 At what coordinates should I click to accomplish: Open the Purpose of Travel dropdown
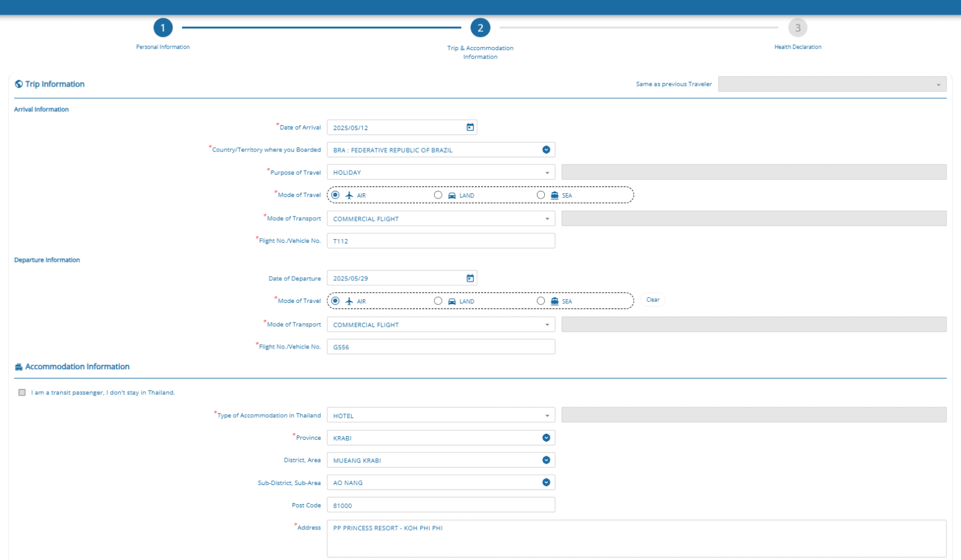point(440,173)
